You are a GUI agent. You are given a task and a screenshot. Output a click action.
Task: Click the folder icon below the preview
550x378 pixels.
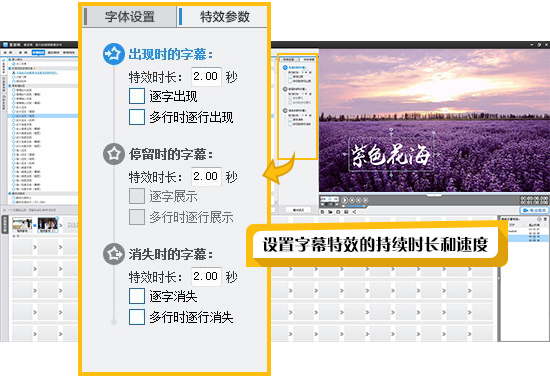pyautogui.click(x=330, y=212)
